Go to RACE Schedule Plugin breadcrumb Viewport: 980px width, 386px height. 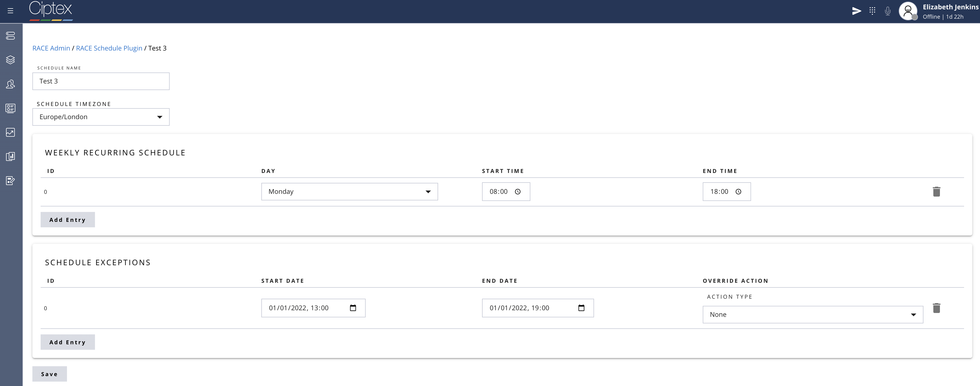[109, 48]
